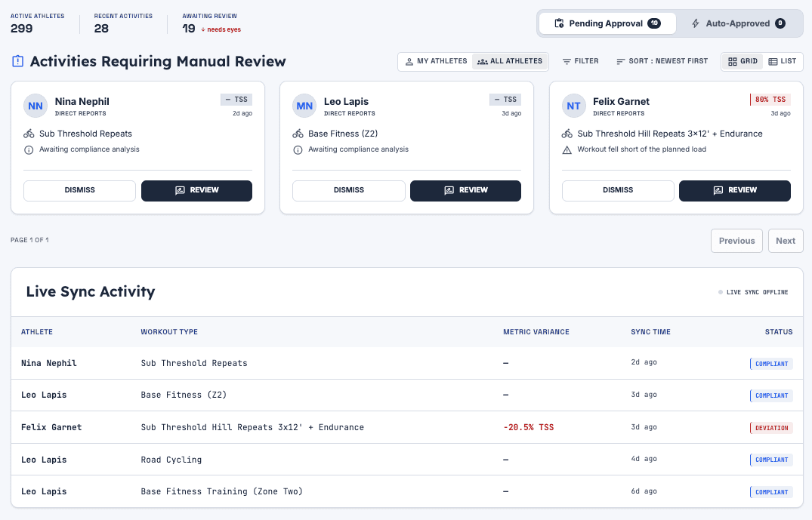
Task: Open Felix Garnet's name on the card
Action: point(621,101)
